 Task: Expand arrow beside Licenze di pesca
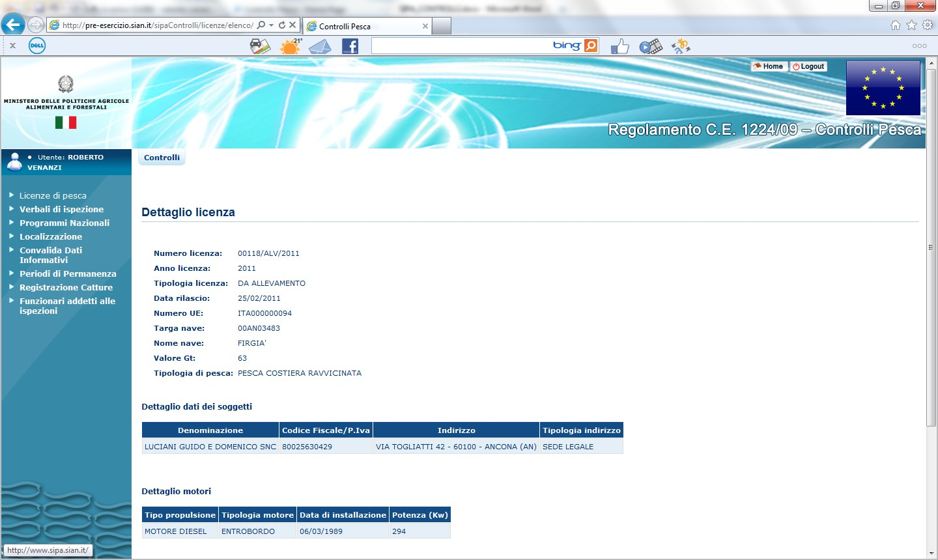point(12,195)
